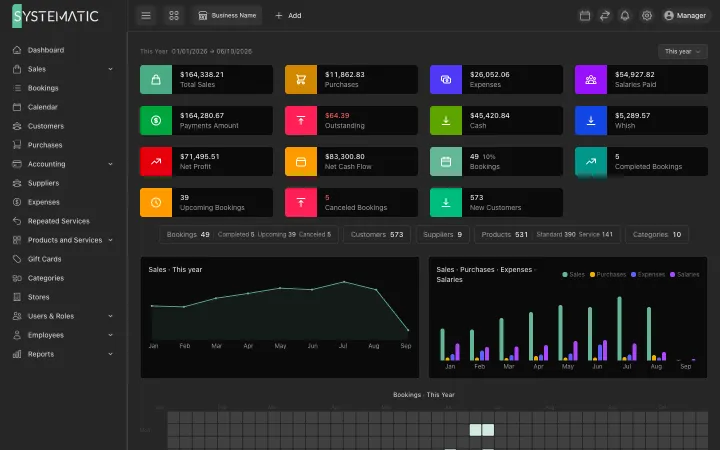Open the This year period dropdown
The image size is (720, 450).
[682, 51]
